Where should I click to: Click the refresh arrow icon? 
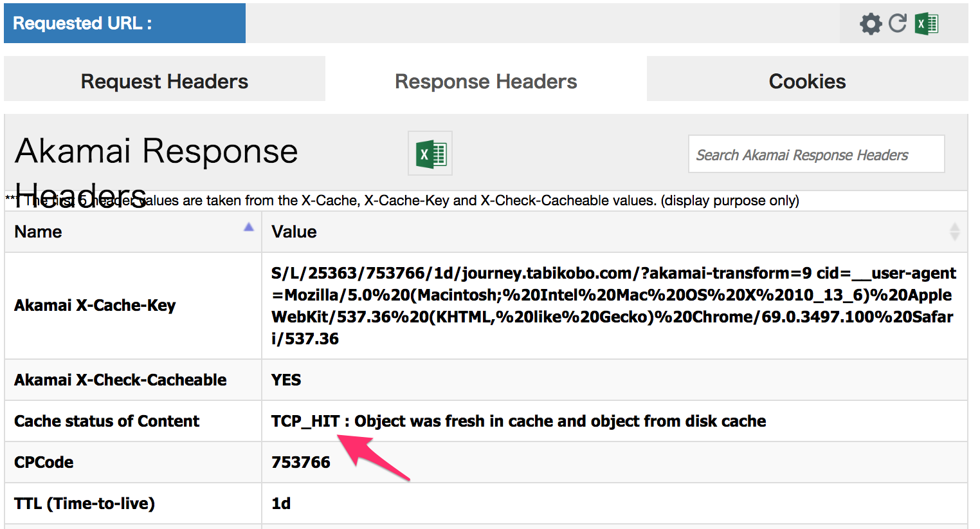pyautogui.click(x=898, y=23)
